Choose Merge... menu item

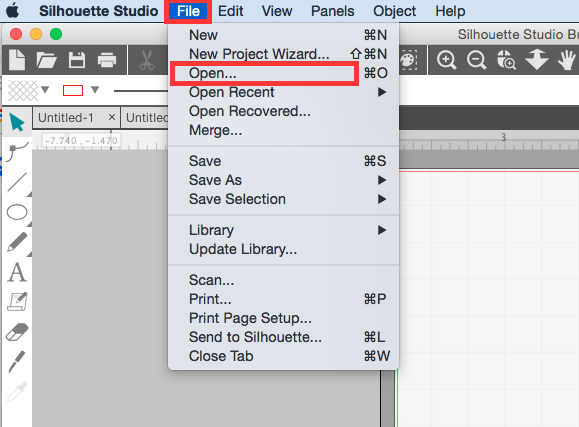click(283, 130)
